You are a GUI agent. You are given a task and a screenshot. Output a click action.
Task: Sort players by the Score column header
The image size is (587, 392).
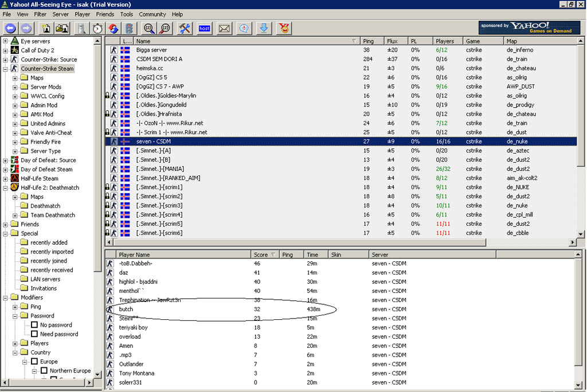click(x=265, y=254)
